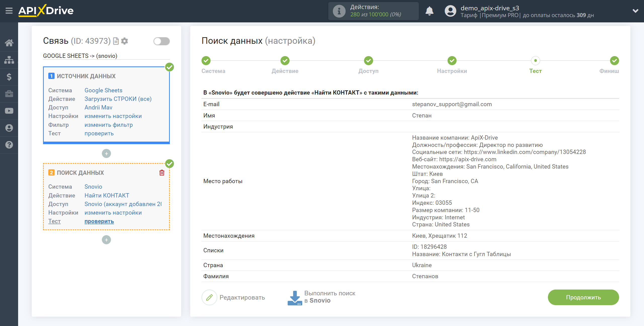The width and height of the screenshot is (644, 326).
Task: Click the demo_apix-drive_s3 username
Action: tap(490, 8)
